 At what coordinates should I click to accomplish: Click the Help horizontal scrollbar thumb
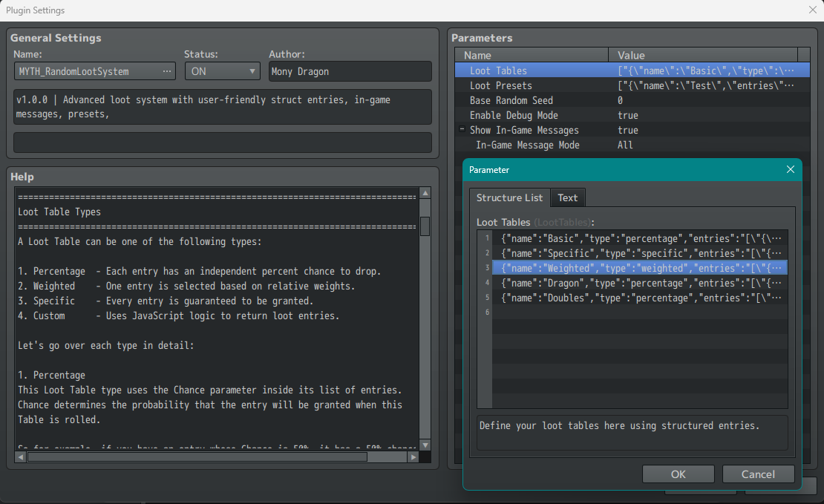point(197,456)
